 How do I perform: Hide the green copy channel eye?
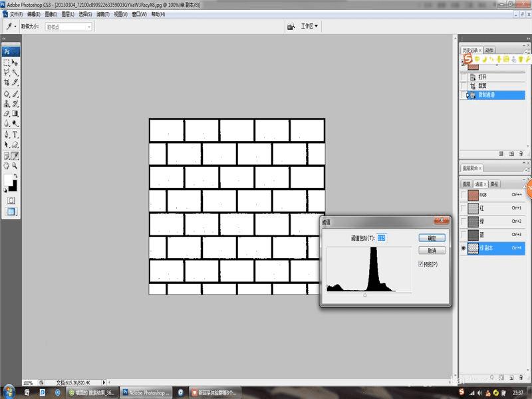464,248
